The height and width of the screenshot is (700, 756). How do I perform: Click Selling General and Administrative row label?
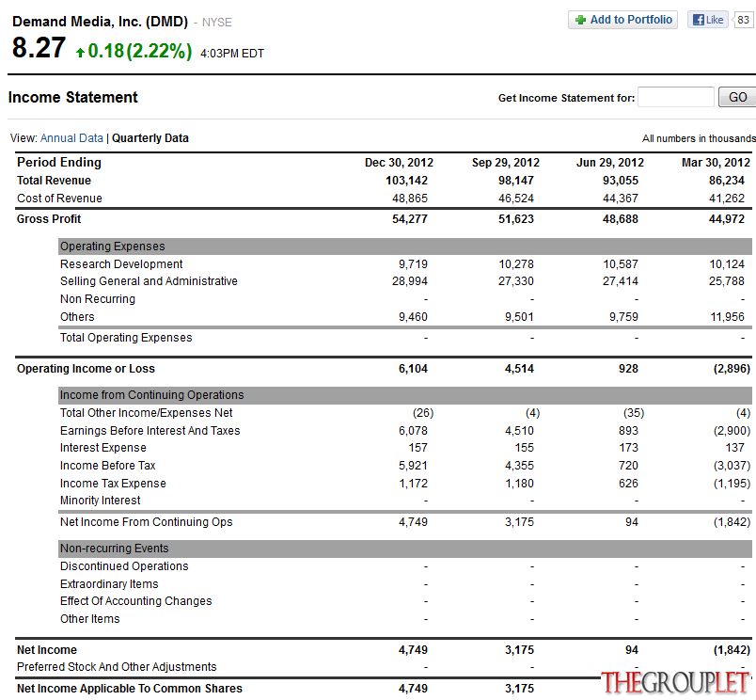(149, 280)
